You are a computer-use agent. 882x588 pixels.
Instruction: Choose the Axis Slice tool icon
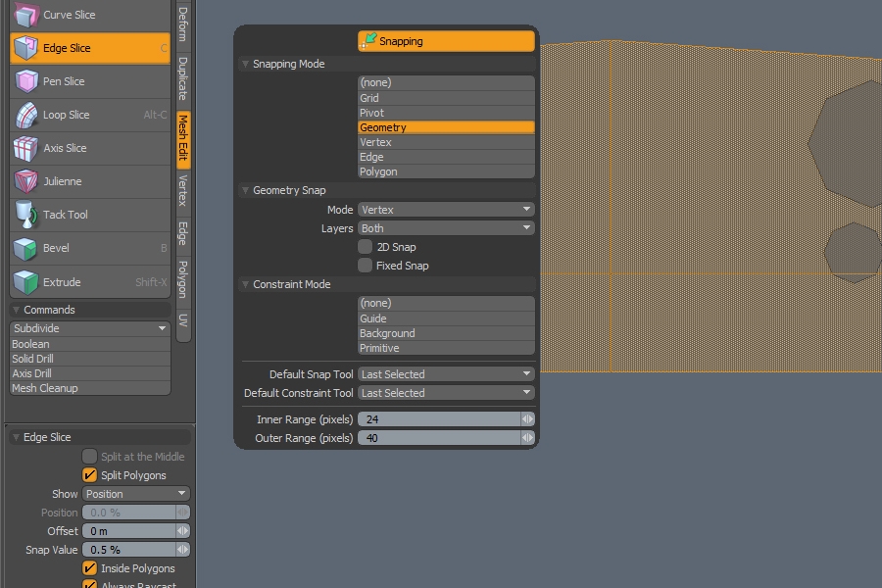pyautogui.click(x=25, y=148)
